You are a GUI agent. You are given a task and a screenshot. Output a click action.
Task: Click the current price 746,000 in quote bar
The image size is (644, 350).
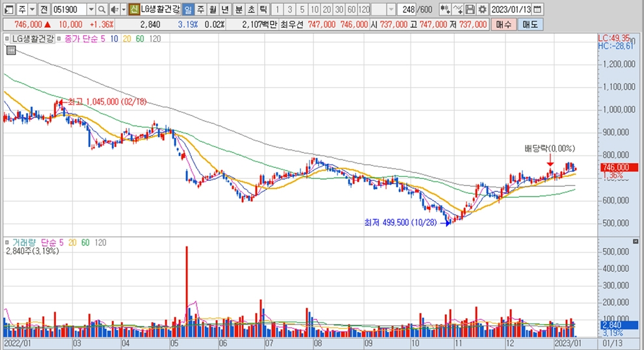pyautogui.click(x=27, y=25)
